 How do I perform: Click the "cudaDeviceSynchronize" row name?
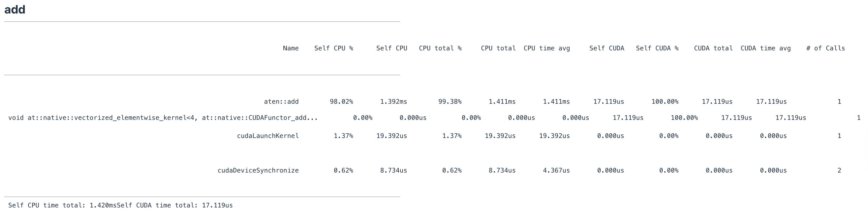pyautogui.click(x=258, y=171)
